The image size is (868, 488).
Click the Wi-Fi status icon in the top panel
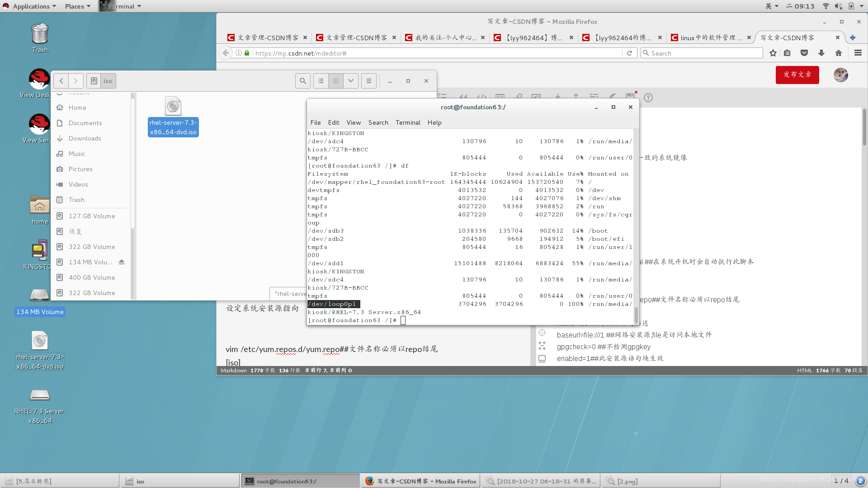(826, 6)
